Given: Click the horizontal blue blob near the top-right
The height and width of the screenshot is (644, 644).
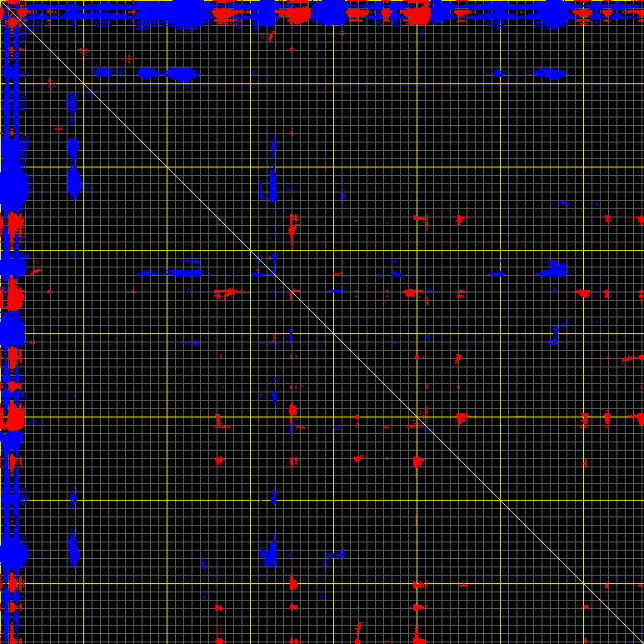Looking at the screenshot, I should 551,74.
